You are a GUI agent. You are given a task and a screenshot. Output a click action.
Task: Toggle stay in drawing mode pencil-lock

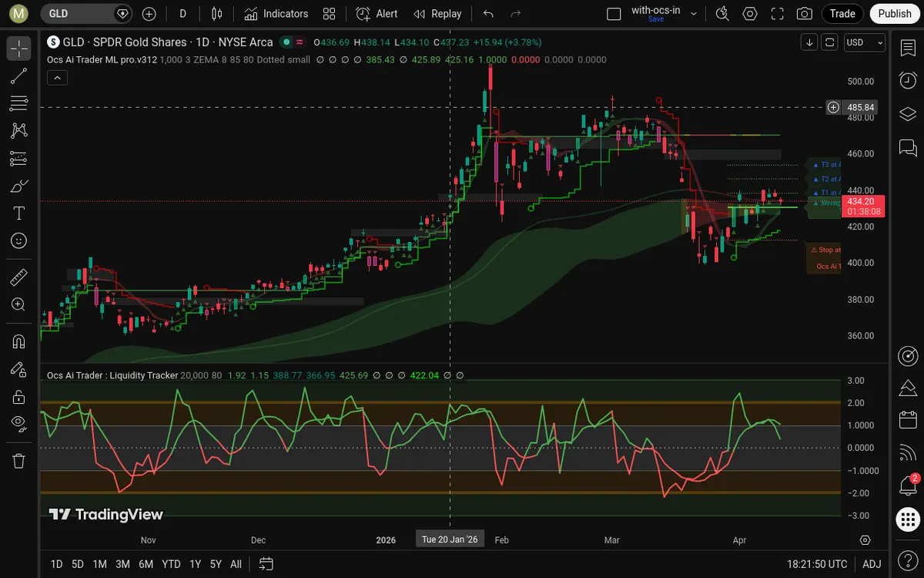[19, 369]
